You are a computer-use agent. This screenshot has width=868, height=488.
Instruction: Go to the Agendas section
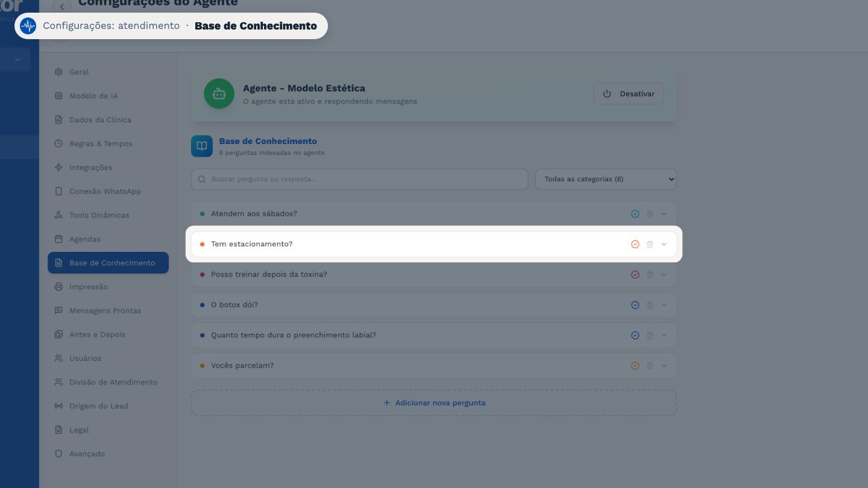point(108,239)
